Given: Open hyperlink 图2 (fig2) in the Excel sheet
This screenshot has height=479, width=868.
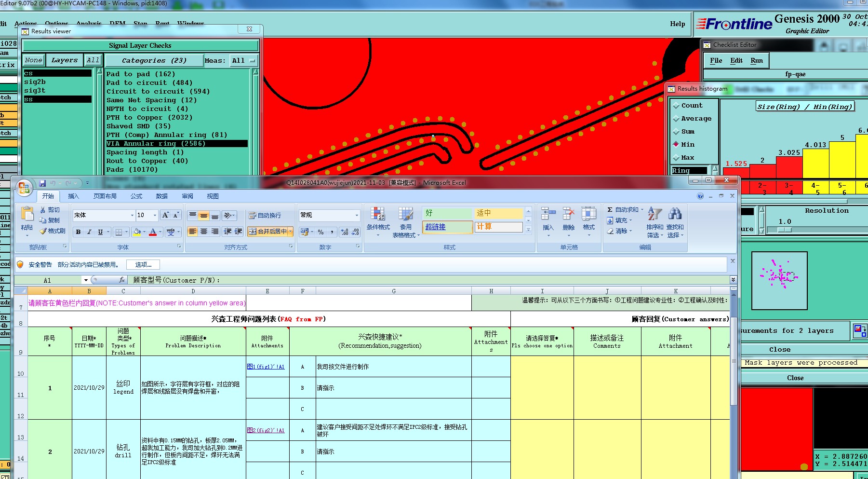Looking at the screenshot, I should 266,430.
